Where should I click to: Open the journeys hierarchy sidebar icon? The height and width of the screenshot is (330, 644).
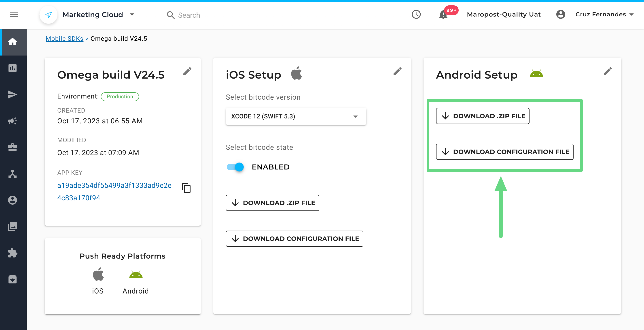(13, 174)
